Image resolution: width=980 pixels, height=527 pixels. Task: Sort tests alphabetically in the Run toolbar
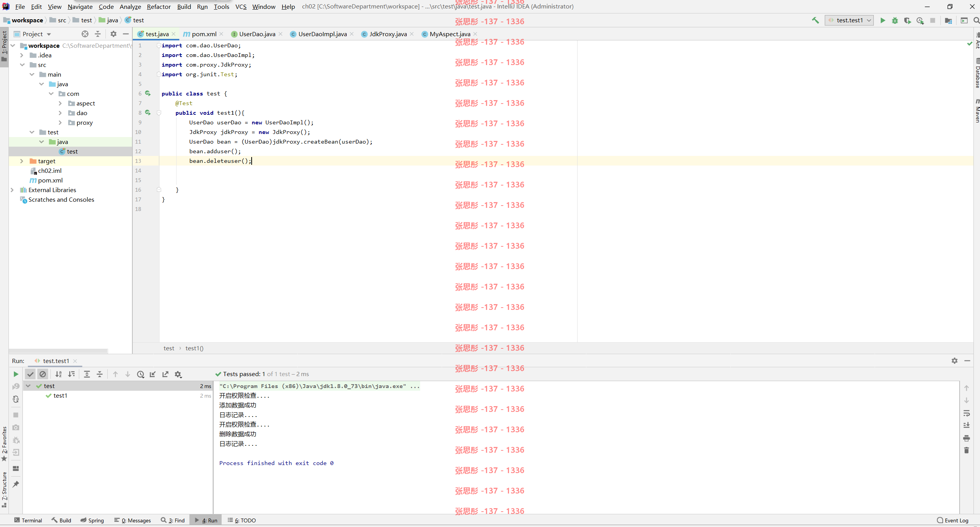[58, 374]
